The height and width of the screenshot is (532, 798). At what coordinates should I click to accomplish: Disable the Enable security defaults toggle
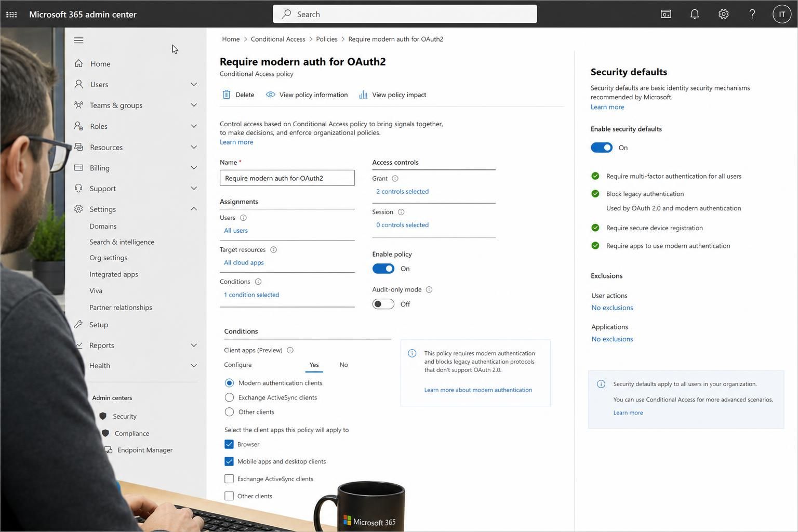click(602, 148)
